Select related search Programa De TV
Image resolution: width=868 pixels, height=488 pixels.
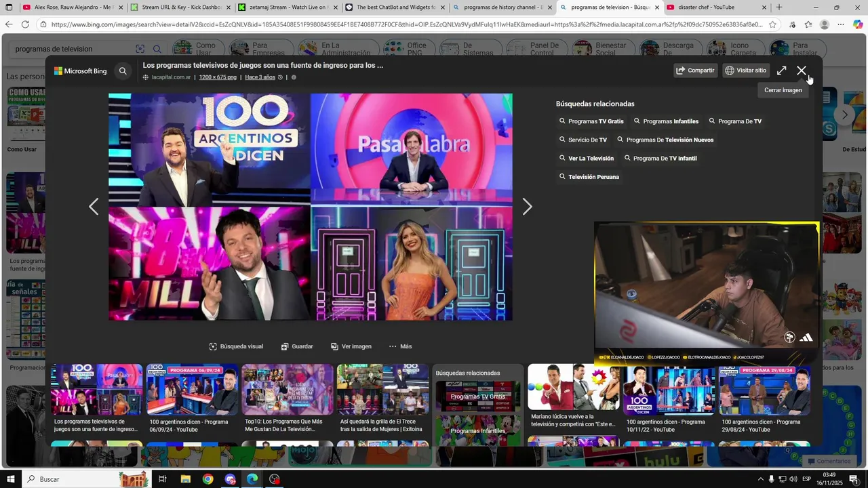pyautogui.click(x=735, y=121)
